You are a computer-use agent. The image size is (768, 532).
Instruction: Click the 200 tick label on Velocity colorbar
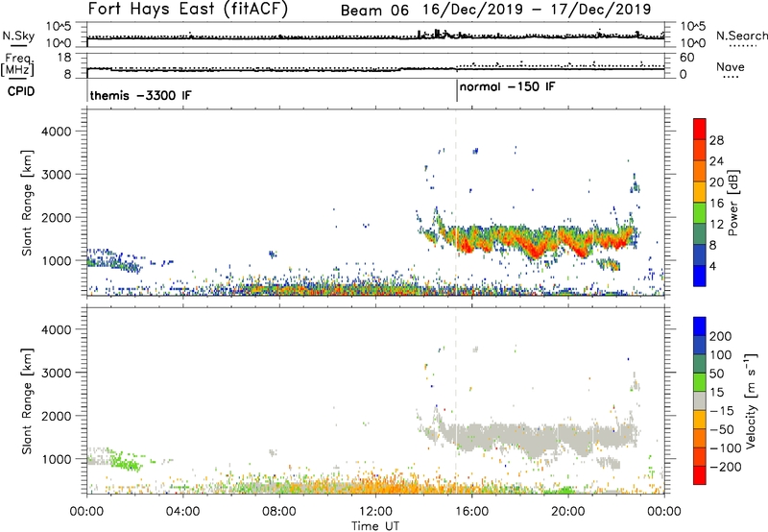(721, 336)
